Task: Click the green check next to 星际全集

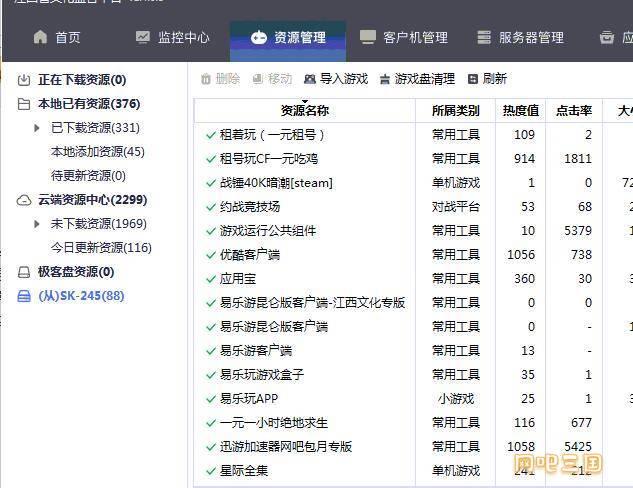Action: click(x=211, y=471)
